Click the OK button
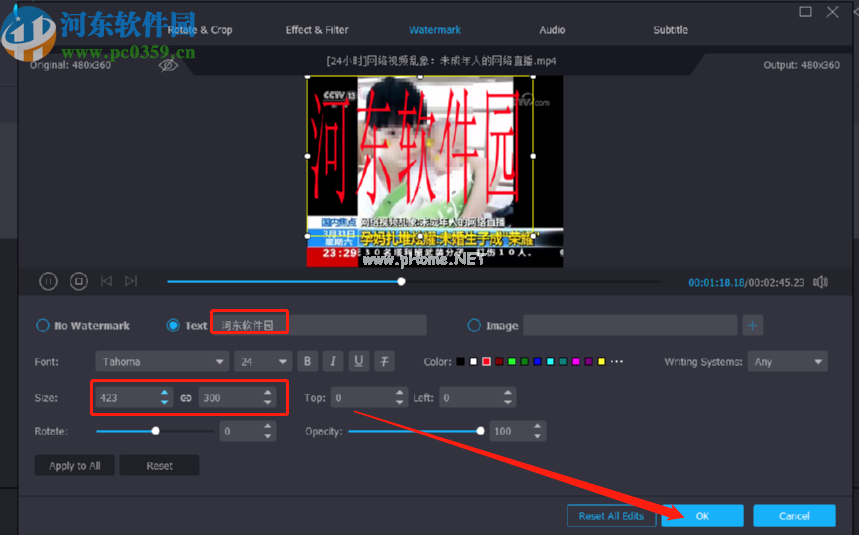 click(x=702, y=516)
